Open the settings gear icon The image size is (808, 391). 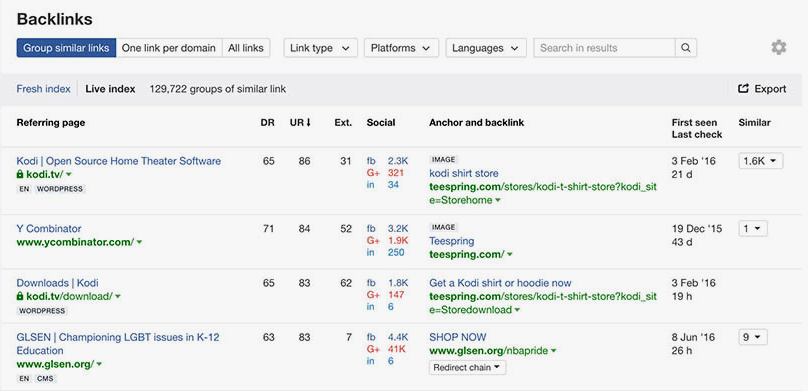(x=779, y=48)
